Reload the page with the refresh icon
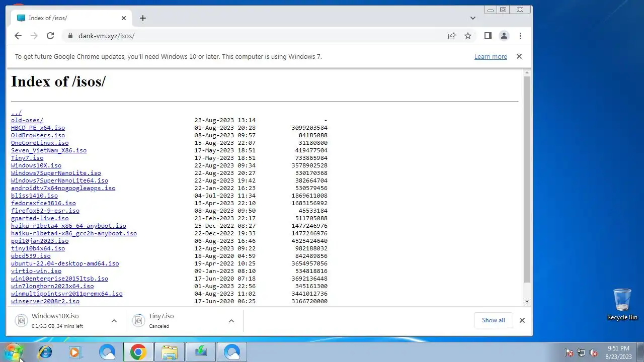The image size is (644, 362). [50, 36]
